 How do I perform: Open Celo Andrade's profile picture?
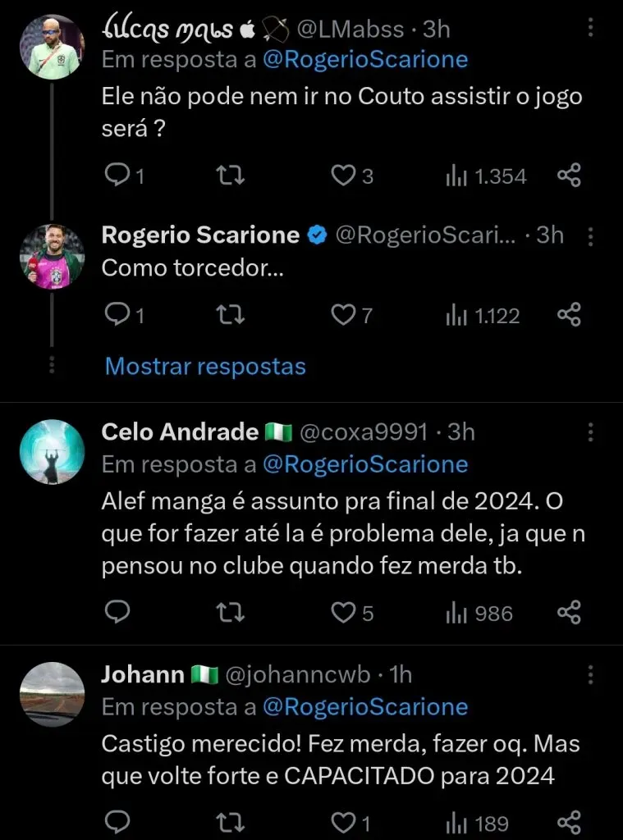(52, 452)
